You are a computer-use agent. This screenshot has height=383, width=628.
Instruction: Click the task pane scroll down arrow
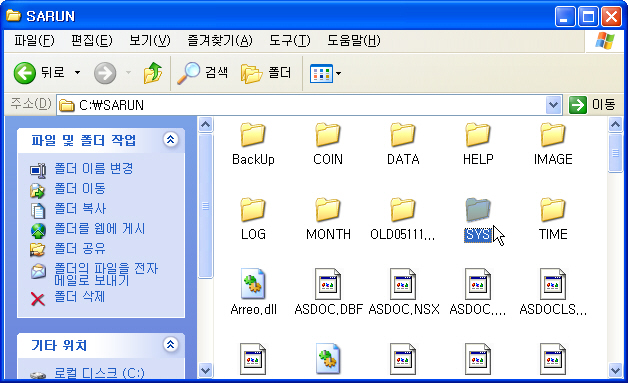click(x=205, y=371)
